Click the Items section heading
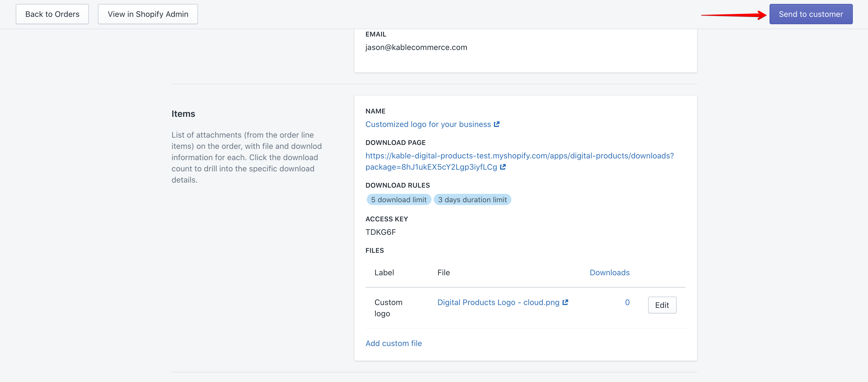Image resolution: width=868 pixels, height=382 pixels. [x=183, y=113]
